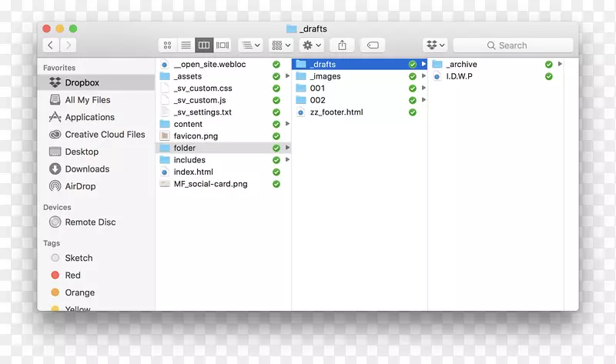Switch to Cover Flow view

pos(223,45)
